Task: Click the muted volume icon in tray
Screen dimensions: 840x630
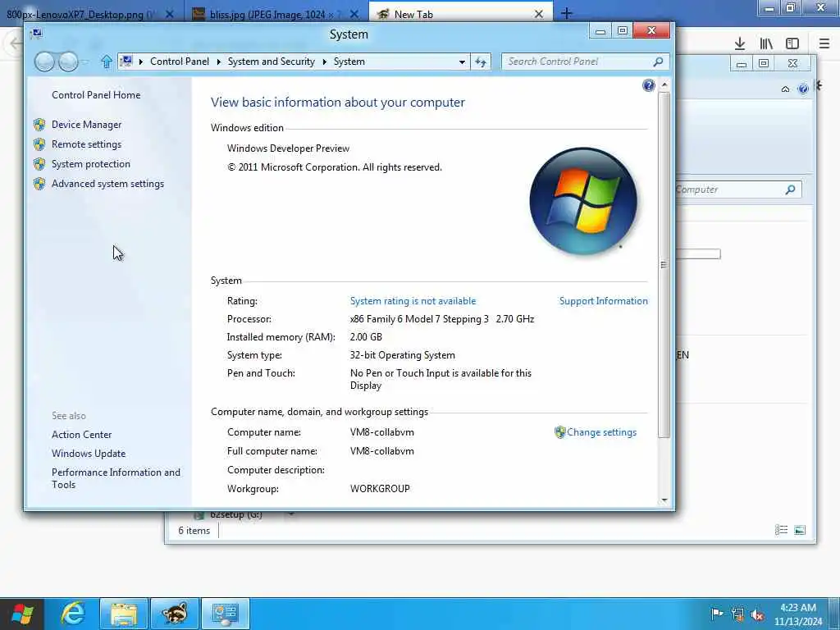Action: click(757, 614)
